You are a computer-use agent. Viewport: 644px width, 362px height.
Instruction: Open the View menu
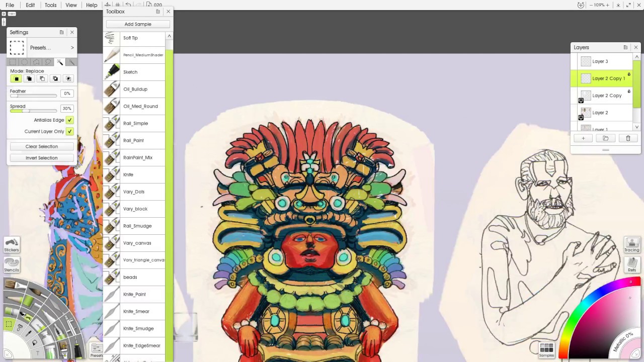tap(71, 5)
